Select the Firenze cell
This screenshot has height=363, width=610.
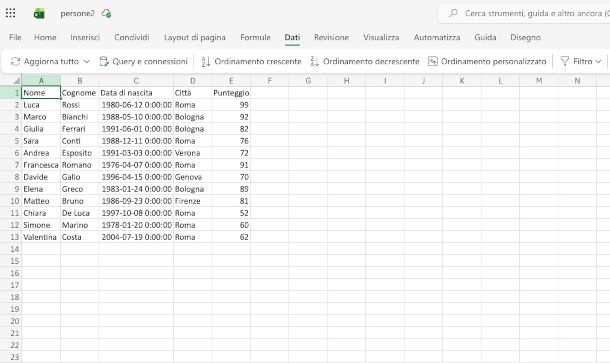click(193, 201)
